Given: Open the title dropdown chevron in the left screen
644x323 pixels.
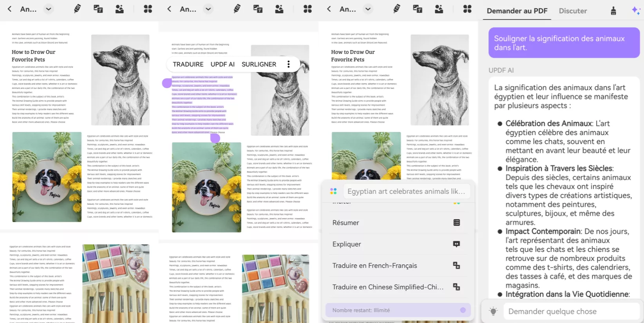Looking at the screenshot, I should 48,9.
